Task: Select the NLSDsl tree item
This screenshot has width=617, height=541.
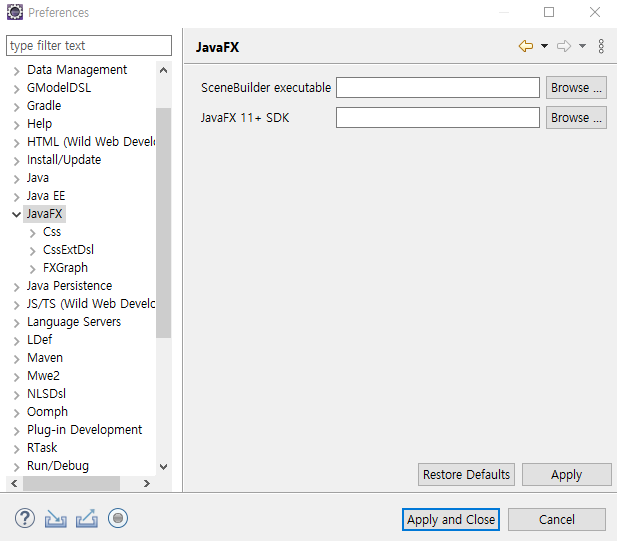Action: pyautogui.click(x=46, y=394)
